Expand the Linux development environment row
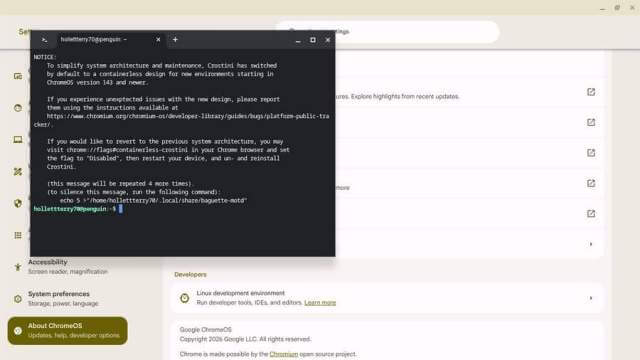Screen dimensions: 640x360 [x=387, y=298]
